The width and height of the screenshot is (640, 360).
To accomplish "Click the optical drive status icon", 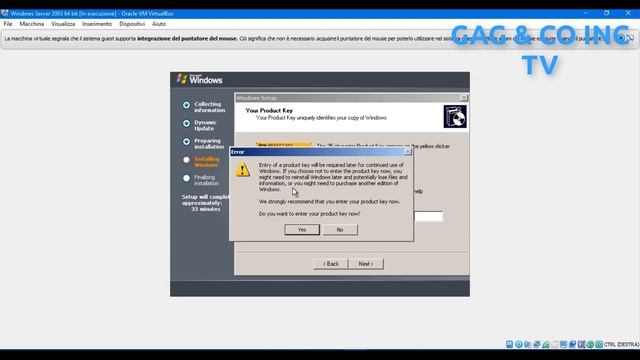I will coord(519,344).
